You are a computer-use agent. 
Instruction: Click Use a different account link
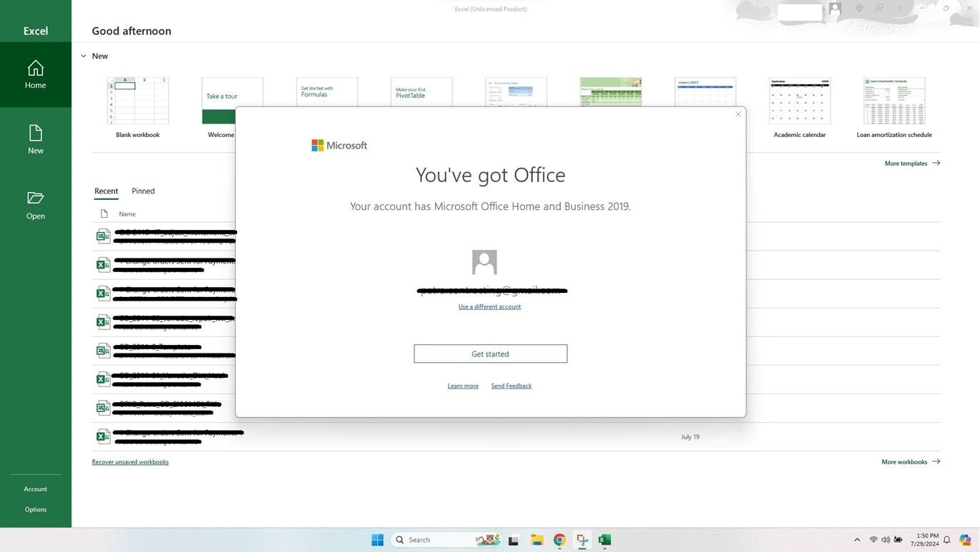point(490,306)
